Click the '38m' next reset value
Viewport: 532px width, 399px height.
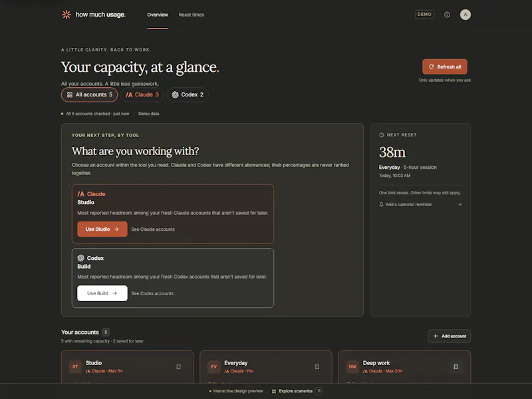pyautogui.click(x=392, y=152)
